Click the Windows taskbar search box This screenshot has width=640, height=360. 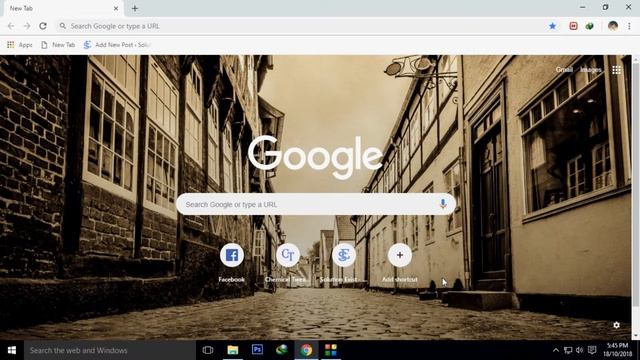point(110,350)
